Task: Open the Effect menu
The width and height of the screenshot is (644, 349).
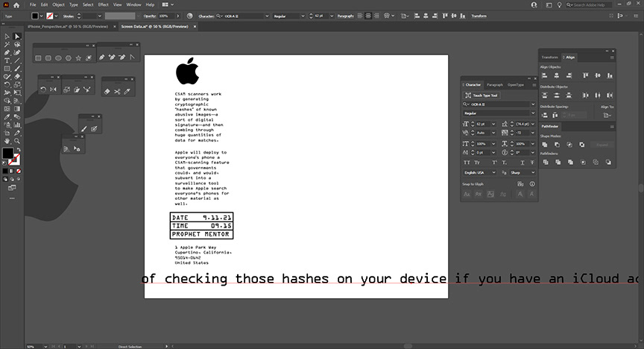Action: pyautogui.click(x=103, y=4)
